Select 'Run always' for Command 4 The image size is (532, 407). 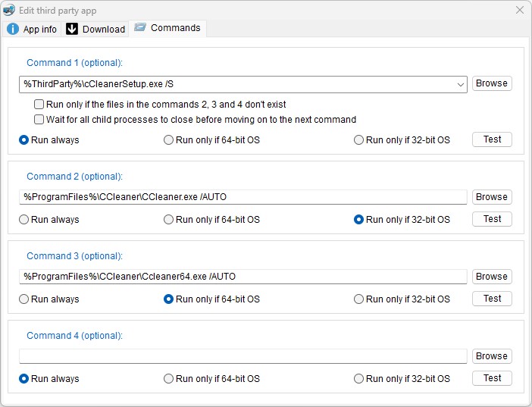point(23,378)
